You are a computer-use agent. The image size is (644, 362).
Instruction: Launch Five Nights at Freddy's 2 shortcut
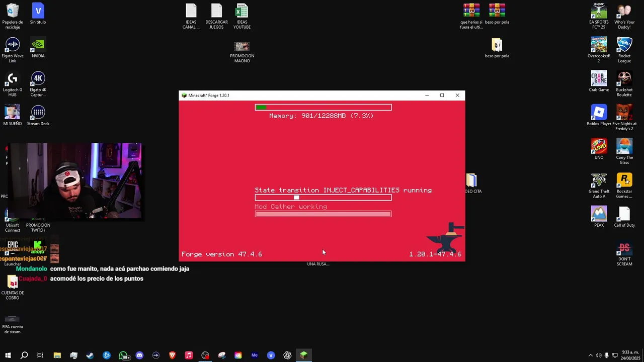tap(624, 118)
